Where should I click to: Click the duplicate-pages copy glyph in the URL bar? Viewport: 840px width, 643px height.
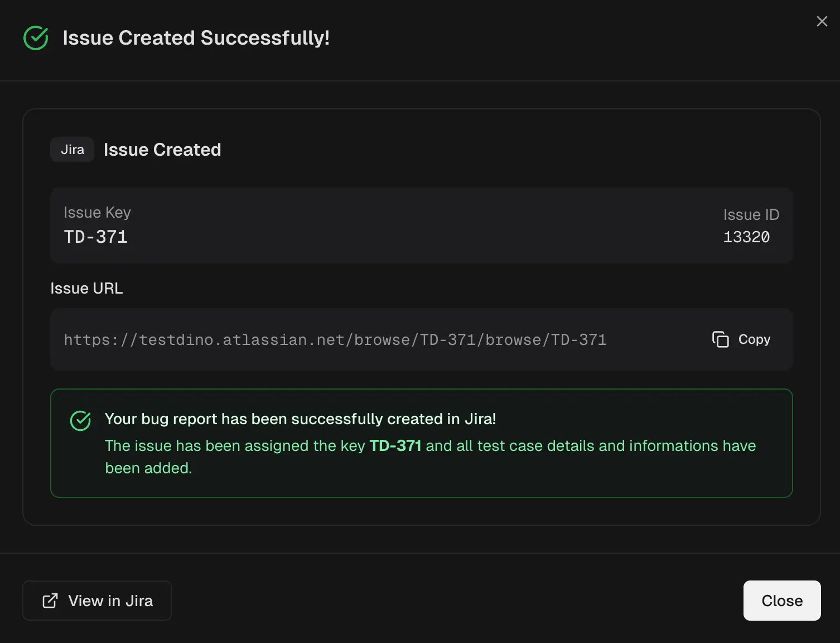[721, 339]
